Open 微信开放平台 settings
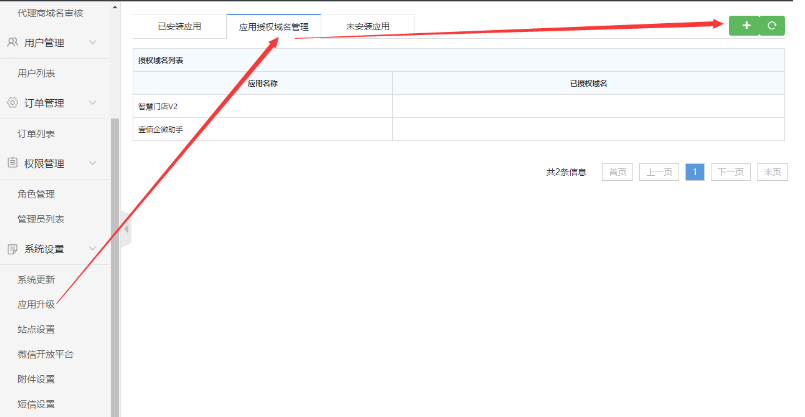The image size is (805, 417). (x=46, y=354)
